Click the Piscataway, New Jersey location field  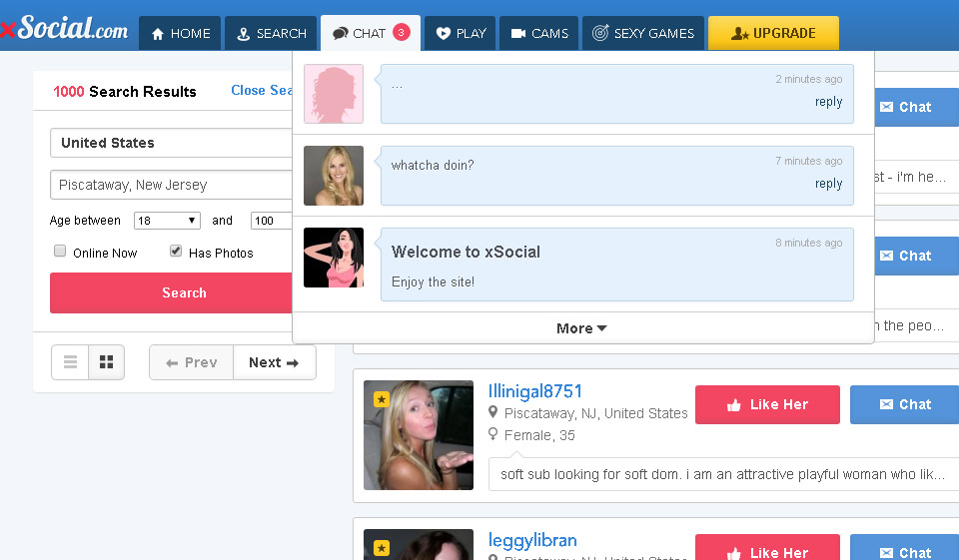click(x=170, y=185)
